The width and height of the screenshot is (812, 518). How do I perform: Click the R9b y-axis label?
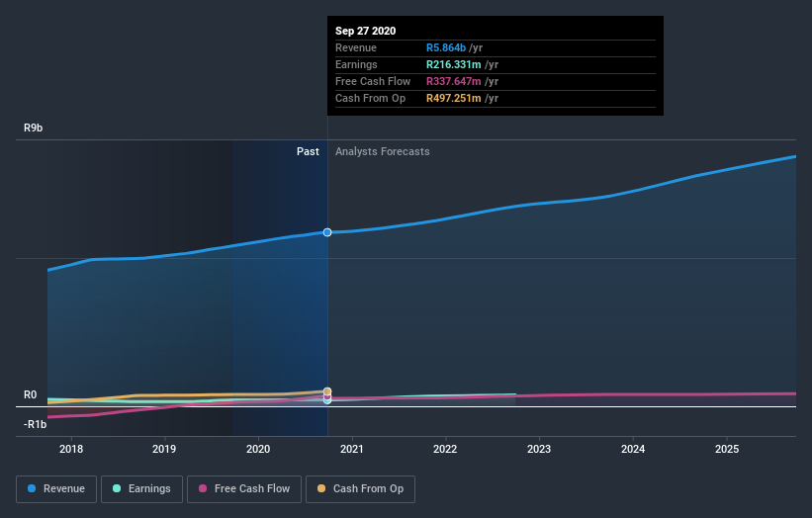34,128
